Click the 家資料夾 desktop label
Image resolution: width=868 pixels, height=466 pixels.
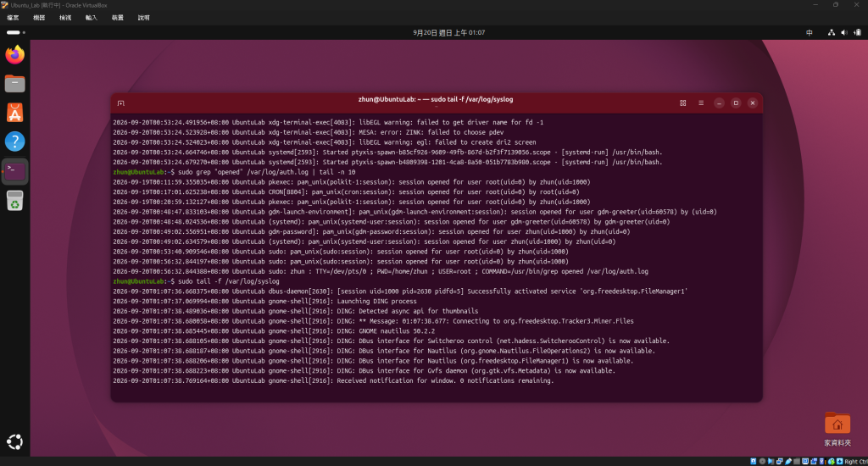(x=837, y=443)
